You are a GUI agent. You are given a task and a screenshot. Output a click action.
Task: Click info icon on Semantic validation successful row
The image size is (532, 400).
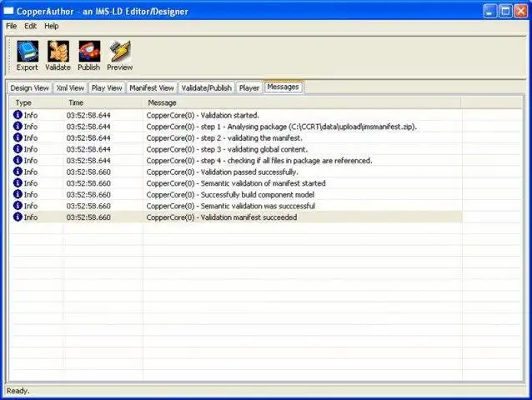pos(18,206)
